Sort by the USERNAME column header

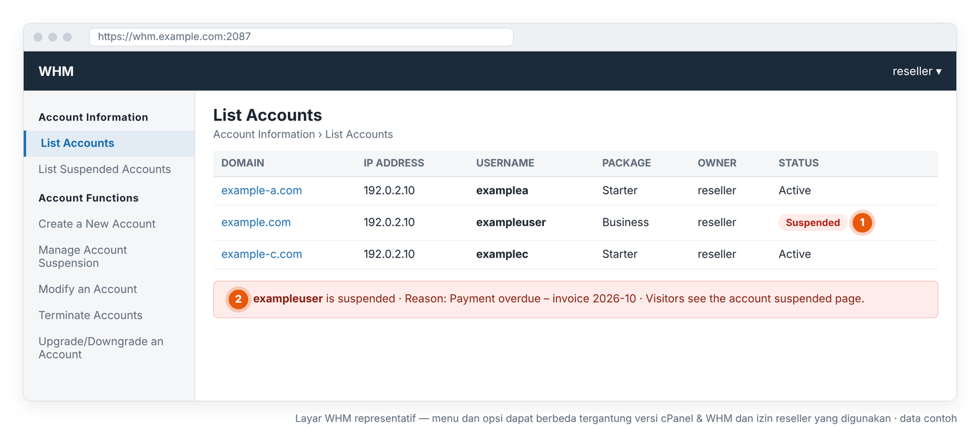point(505,163)
